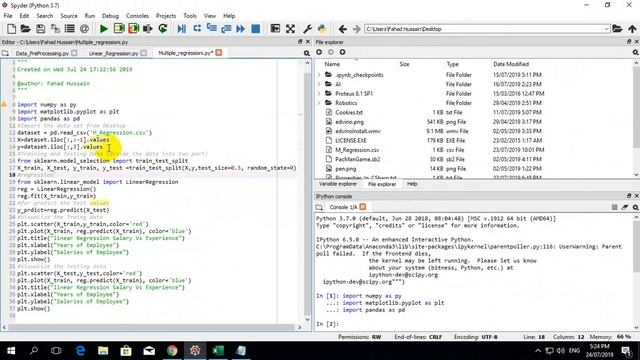Click the IPython console input prompt In [2]
The width and height of the screenshot is (640, 360).
click(x=327, y=324)
